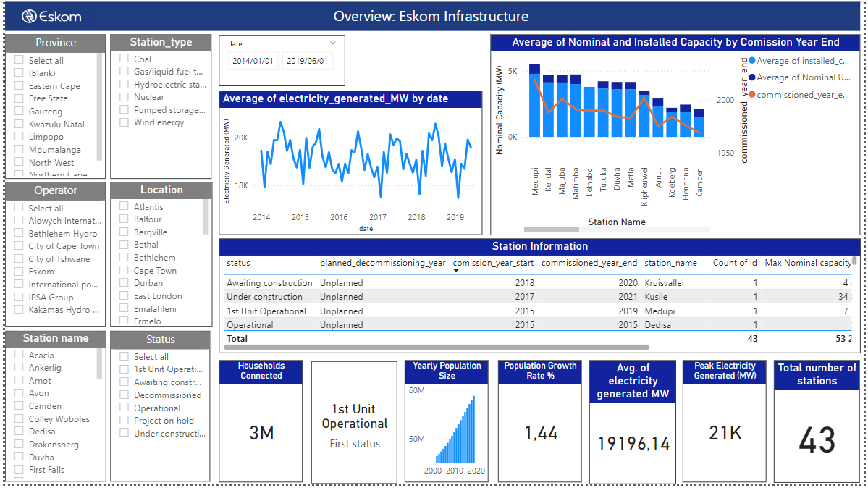Click the 19196,14 average electricity value
This screenshot has height=488, width=868.
[x=633, y=443]
